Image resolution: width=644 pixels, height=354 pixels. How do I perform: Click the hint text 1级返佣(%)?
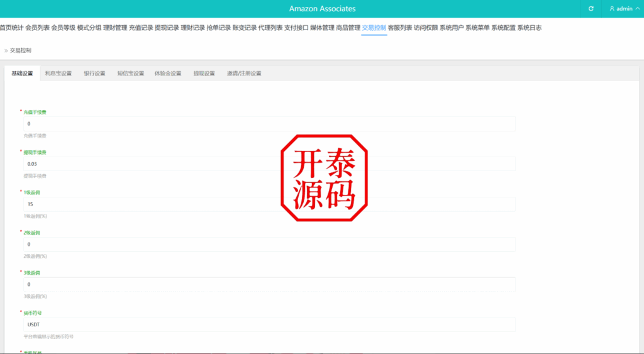pos(35,216)
